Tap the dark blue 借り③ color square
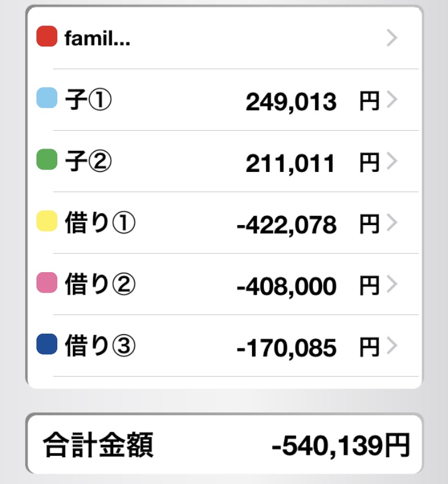This screenshot has width=448, height=484. click(x=47, y=344)
